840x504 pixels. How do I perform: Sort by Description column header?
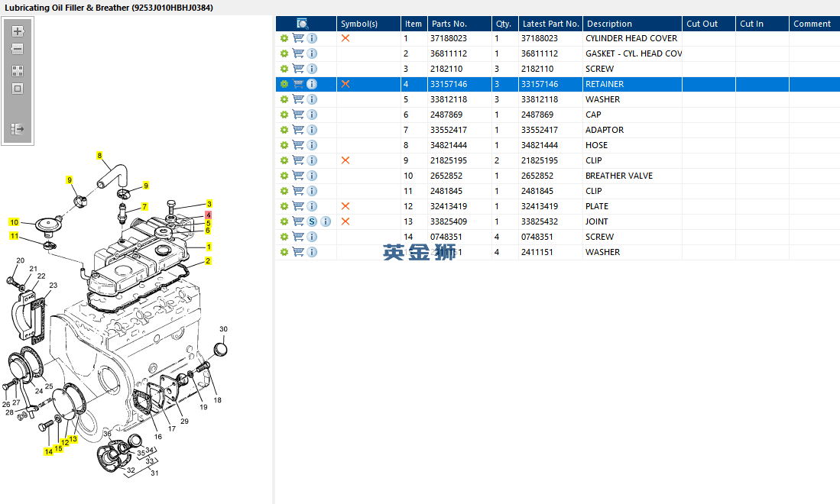[x=632, y=24]
